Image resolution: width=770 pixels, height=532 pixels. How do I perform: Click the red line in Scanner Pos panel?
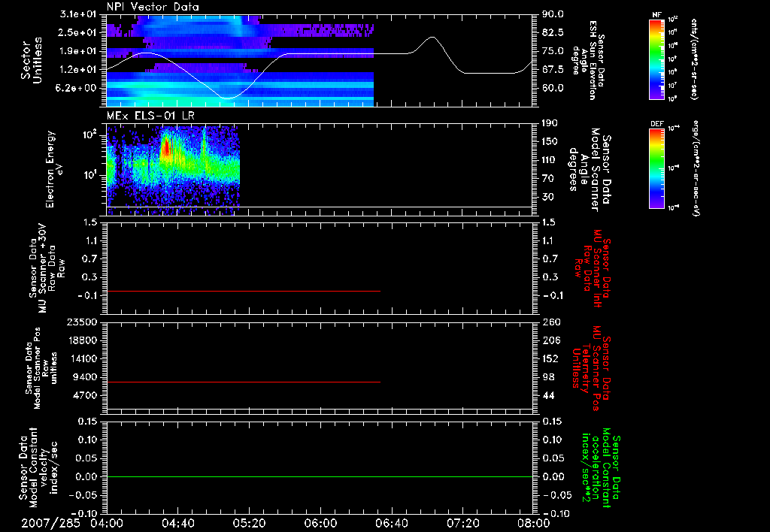244,382
